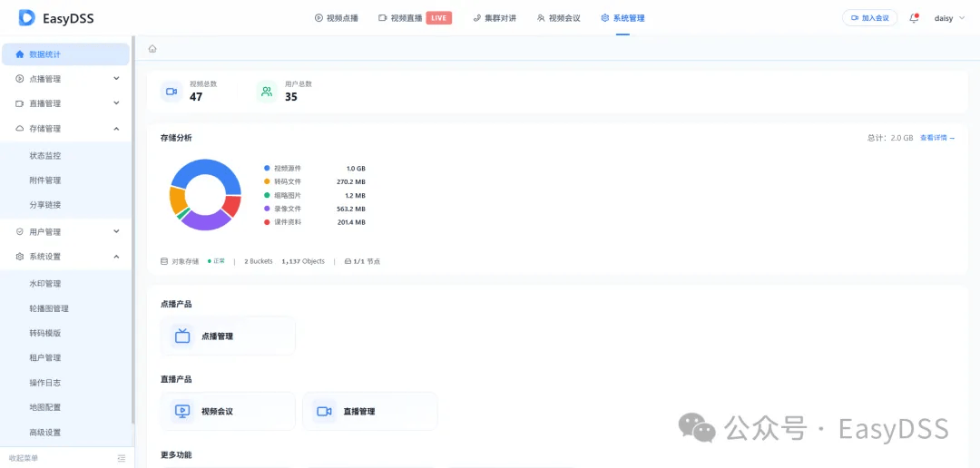Click the 对象存储 database icon
Screen dimensions: 980x468
(x=164, y=261)
